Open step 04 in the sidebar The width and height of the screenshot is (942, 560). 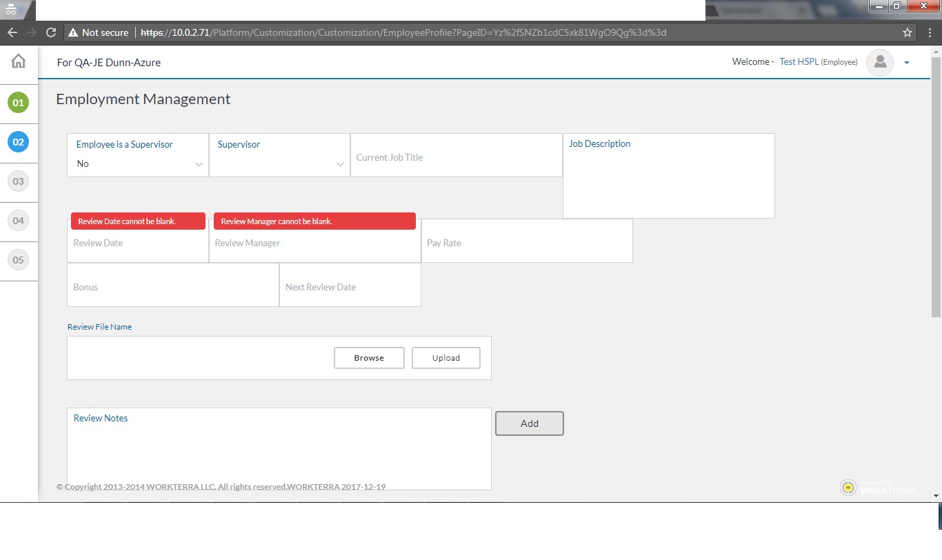click(18, 221)
